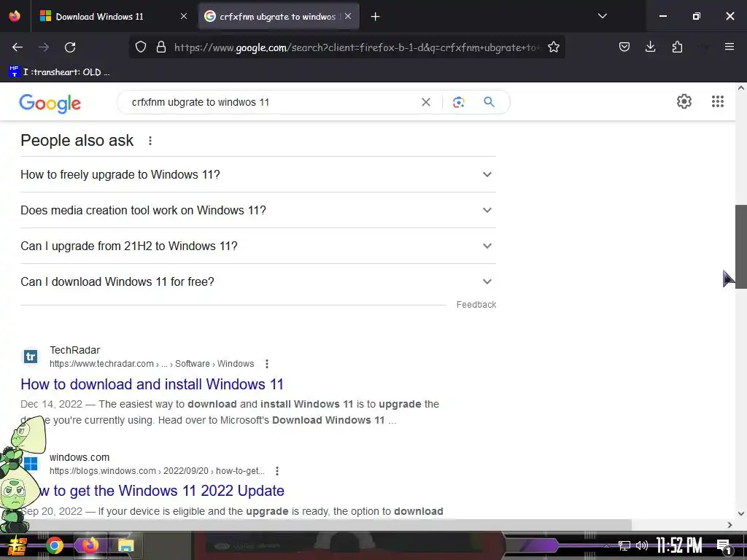This screenshot has width=747, height=560.
Task: Open windows.com result options three dots
Action: (x=276, y=471)
